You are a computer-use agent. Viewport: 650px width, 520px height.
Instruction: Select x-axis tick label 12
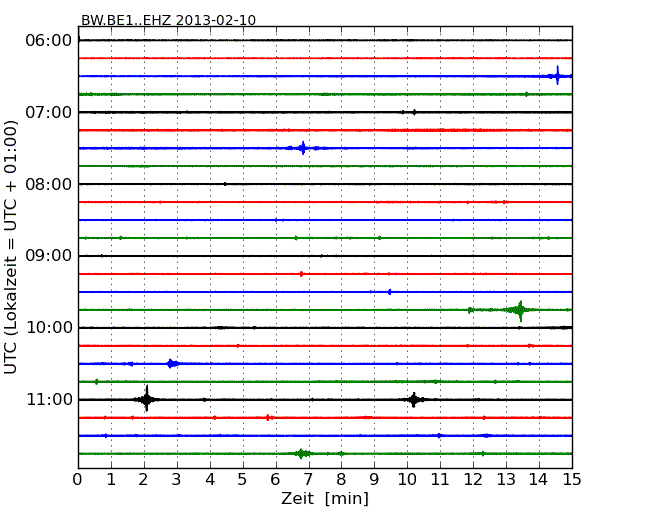point(473,479)
